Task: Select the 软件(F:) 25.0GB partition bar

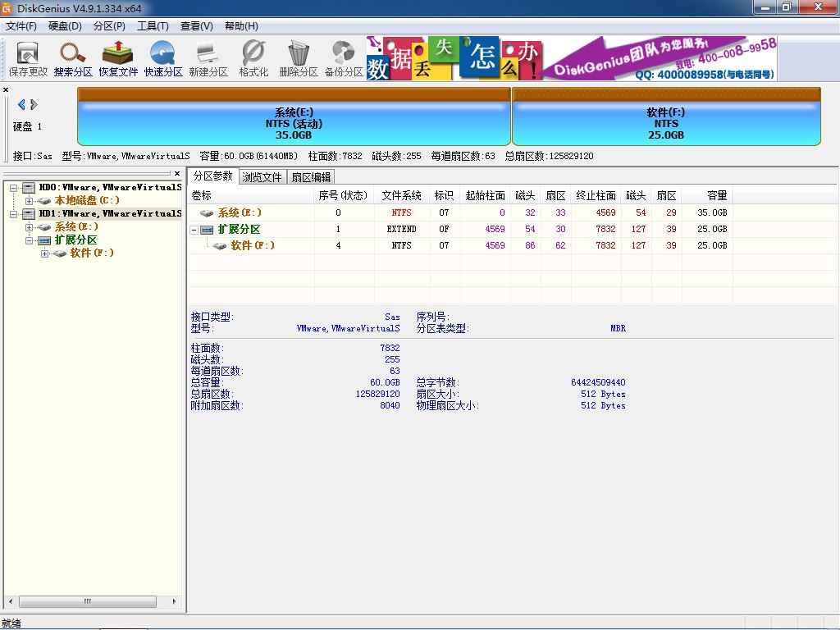Action: pyautogui.click(x=666, y=116)
